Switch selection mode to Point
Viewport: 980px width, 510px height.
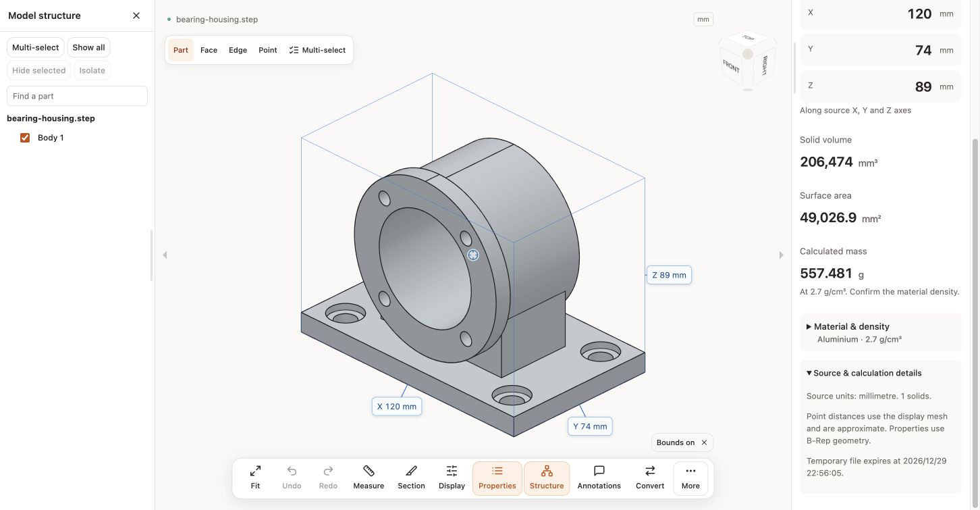point(268,50)
